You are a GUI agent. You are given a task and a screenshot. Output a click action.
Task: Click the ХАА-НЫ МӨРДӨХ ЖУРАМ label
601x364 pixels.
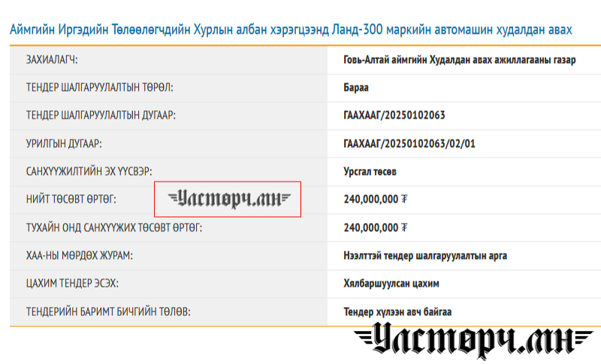(80, 256)
